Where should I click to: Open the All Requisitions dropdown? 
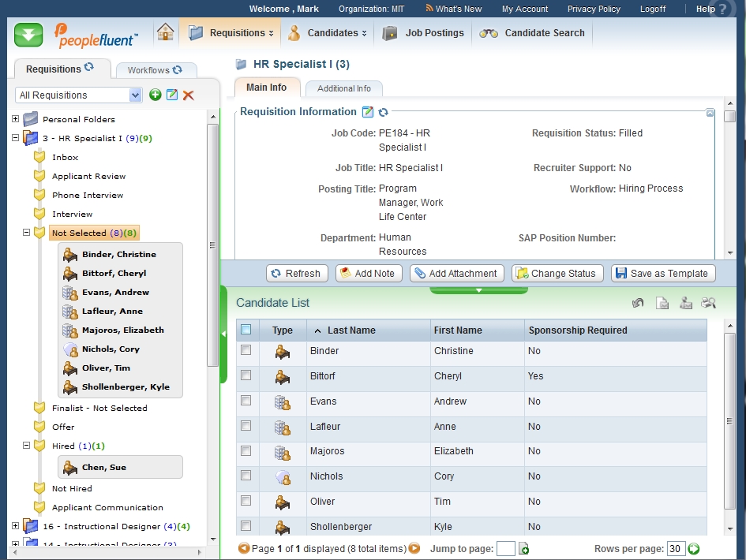click(x=135, y=95)
